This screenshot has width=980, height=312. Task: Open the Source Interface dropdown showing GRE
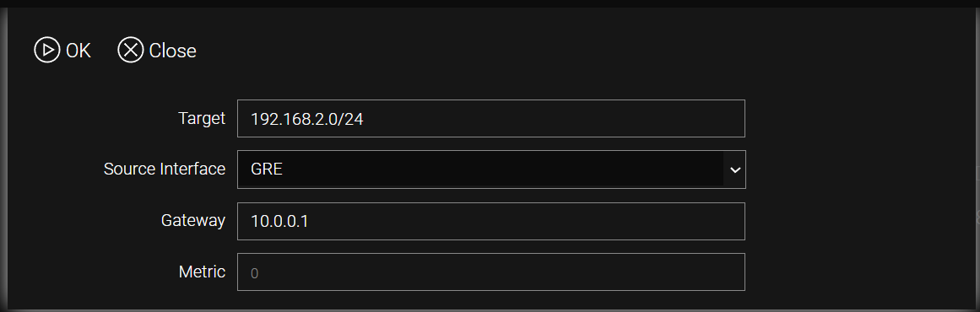click(491, 169)
